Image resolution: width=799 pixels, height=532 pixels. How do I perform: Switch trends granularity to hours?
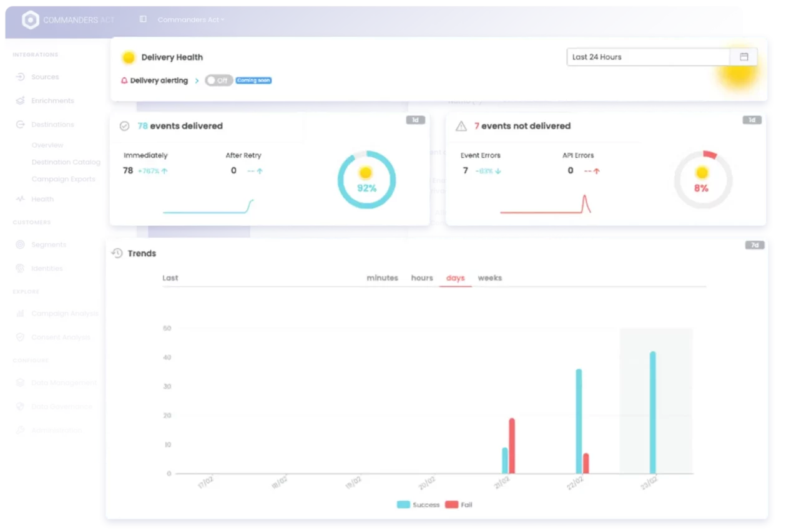[421, 278]
